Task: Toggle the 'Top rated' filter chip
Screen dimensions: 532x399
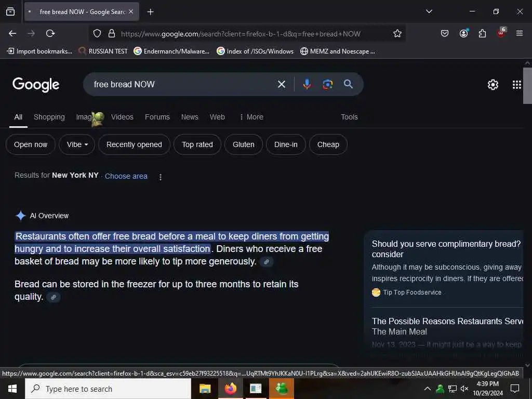Action: [x=197, y=144]
